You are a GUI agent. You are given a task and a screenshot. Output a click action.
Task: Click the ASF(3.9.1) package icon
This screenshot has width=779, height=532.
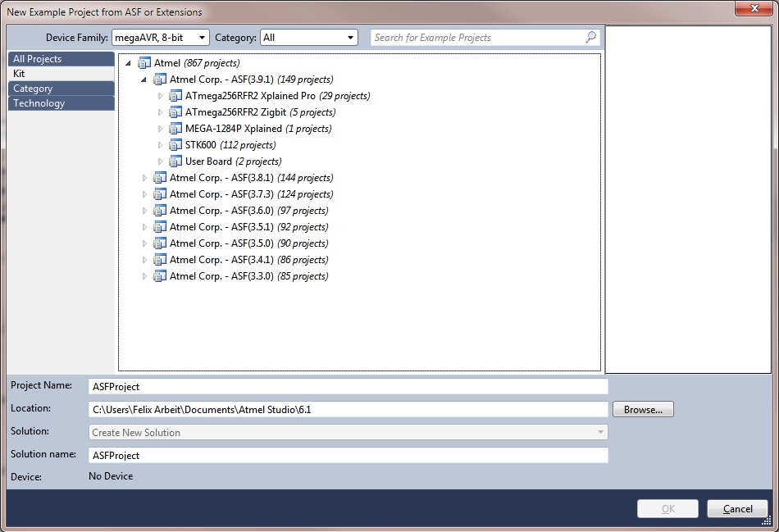point(159,80)
